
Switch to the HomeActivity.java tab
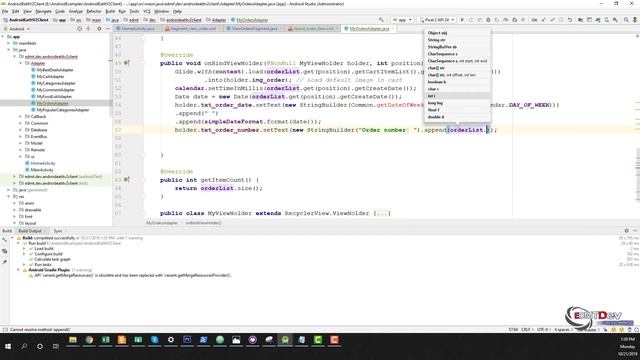138,29
